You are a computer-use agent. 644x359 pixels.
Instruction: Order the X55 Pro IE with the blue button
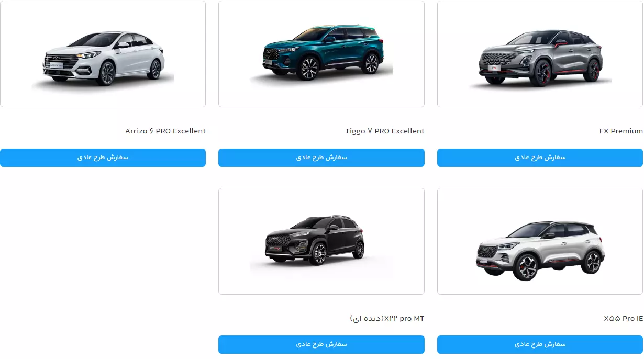[x=540, y=344]
